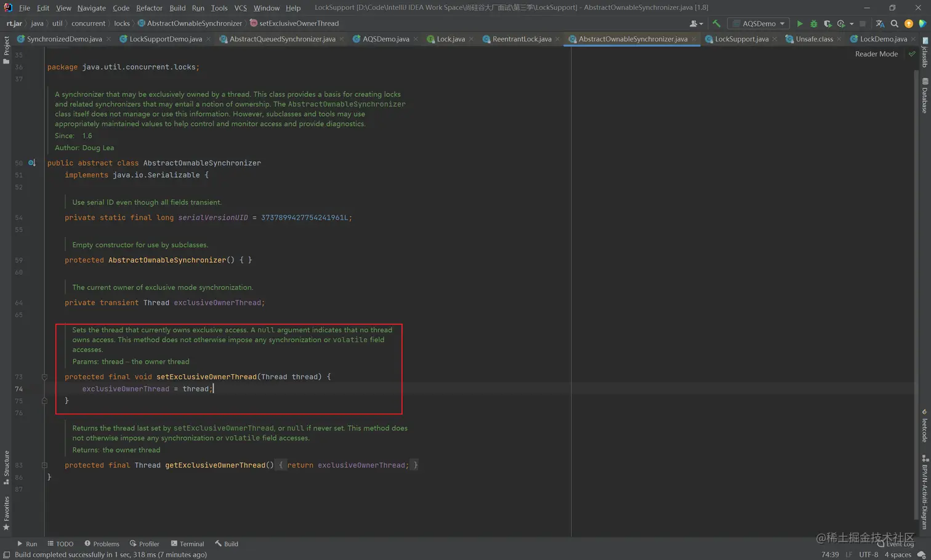Viewport: 931px width, 560px height.
Task: Run AQSDemo with the green play icon
Action: coord(800,23)
